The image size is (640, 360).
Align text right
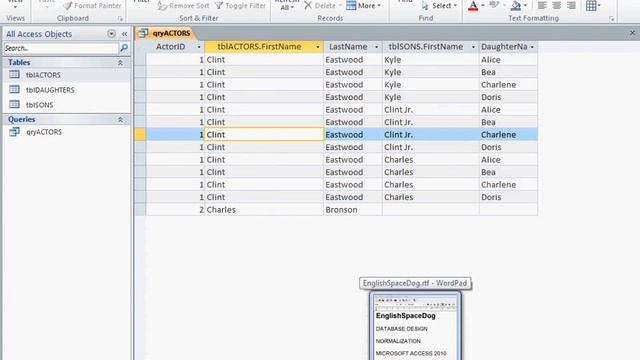click(x=571, y=6)
